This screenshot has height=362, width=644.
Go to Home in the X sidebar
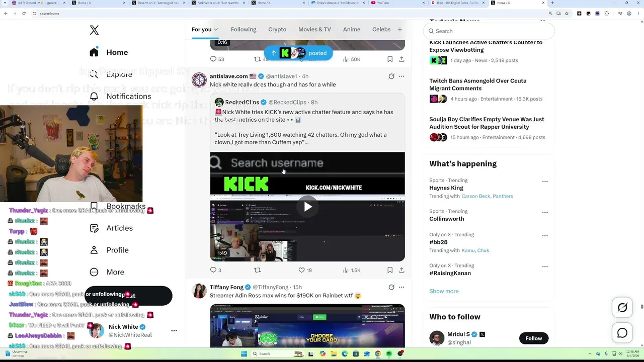tap(109, 52)
